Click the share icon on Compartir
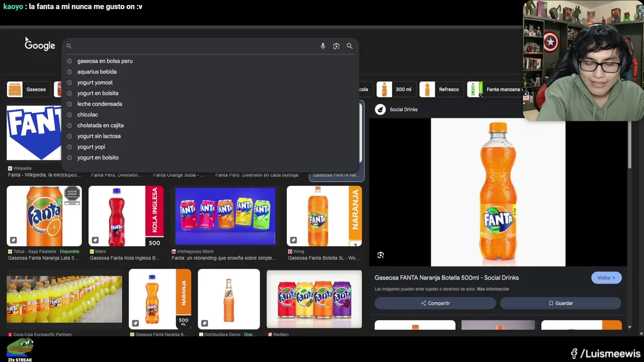This screenshot has height=362, width=644. [x=424, y=303]
